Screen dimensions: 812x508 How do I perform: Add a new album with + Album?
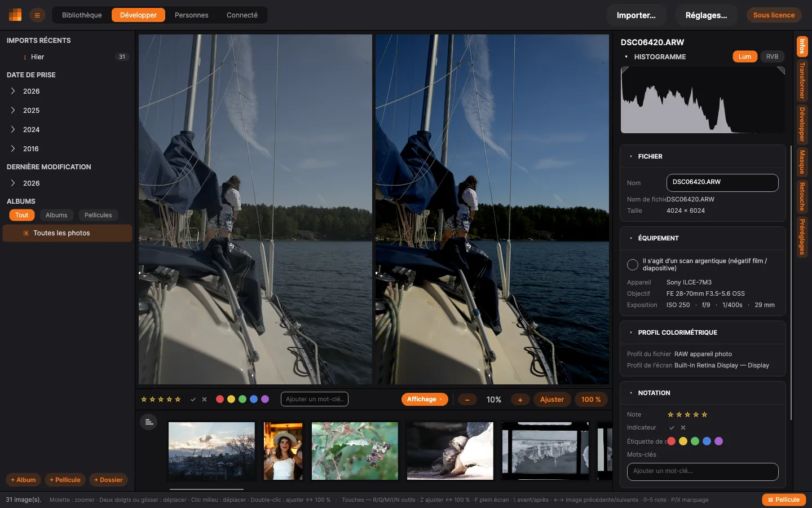tap(23, 480)
